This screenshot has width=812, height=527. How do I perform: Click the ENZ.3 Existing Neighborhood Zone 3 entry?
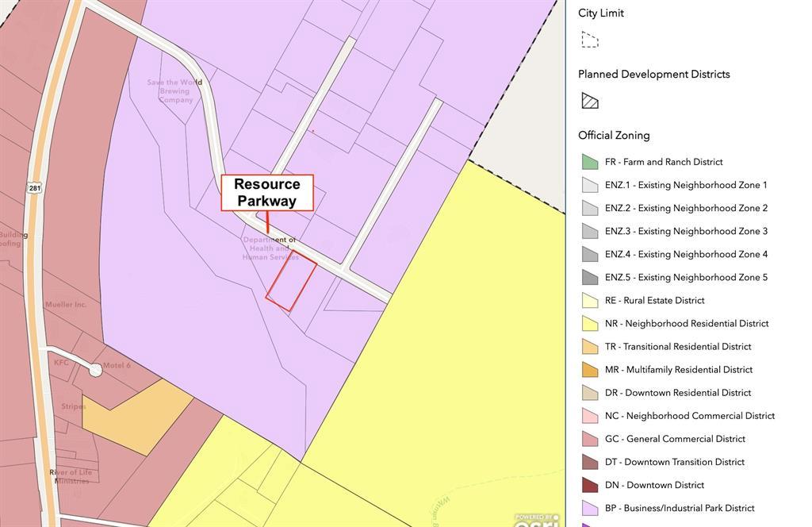[686, 231]
